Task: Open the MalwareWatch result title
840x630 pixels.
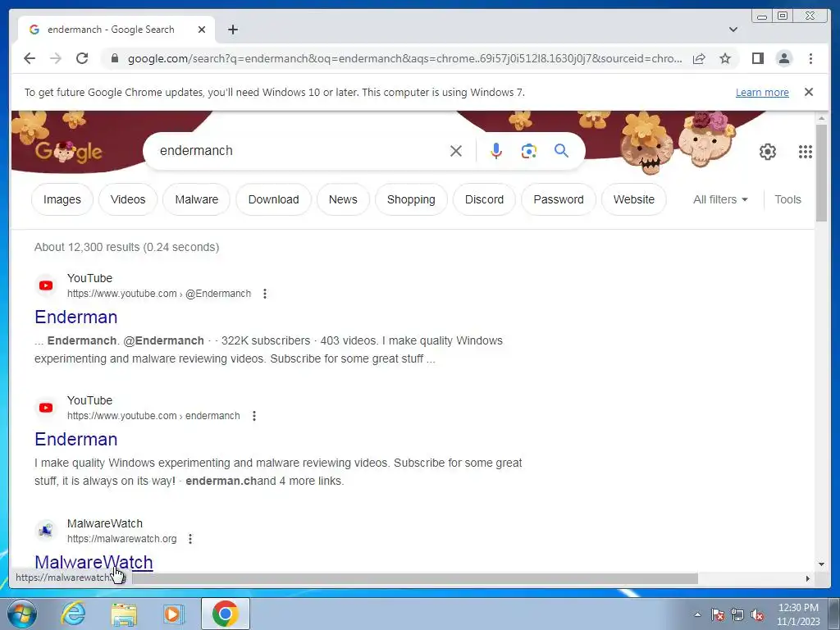Action: pos(94,561)
